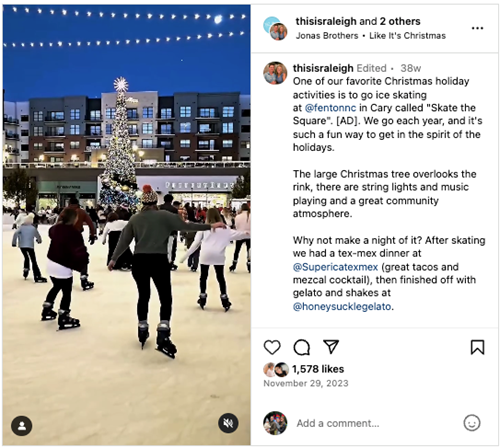
Task: Click the thisisraleigh avatar beside the caption
Action: (x=275, y=73)
